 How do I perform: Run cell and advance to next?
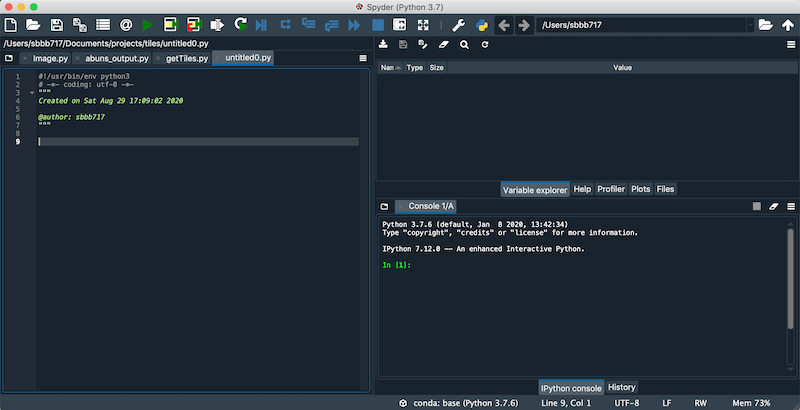tap(194, 24)
